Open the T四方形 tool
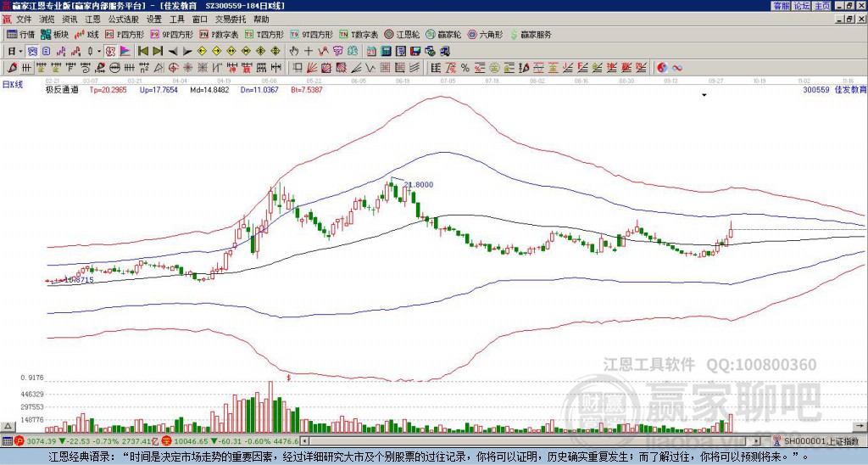 [264, 34]
